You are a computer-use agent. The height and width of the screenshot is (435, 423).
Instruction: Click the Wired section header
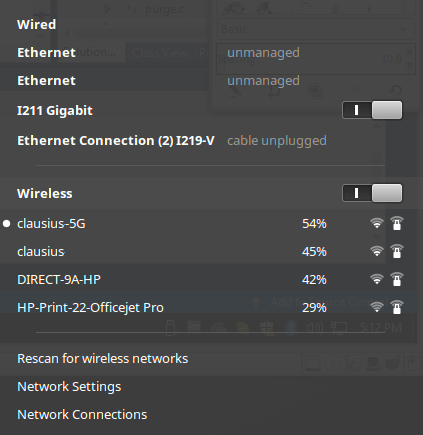[x=37, y=24]
